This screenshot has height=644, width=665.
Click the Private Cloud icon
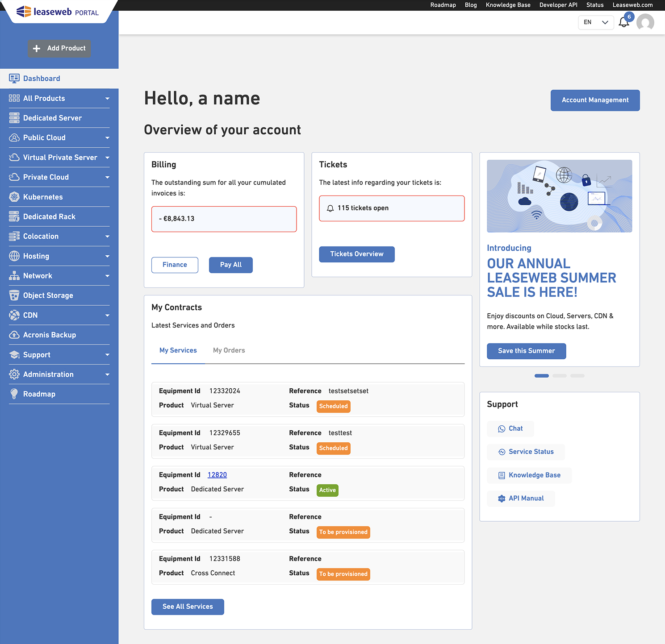14,177
